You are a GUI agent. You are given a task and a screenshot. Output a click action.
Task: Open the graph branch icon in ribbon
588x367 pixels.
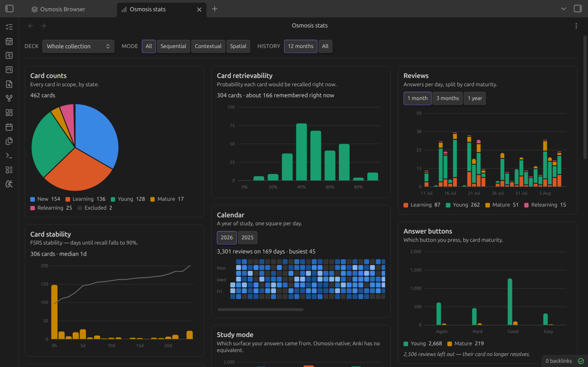coord(9,98)
